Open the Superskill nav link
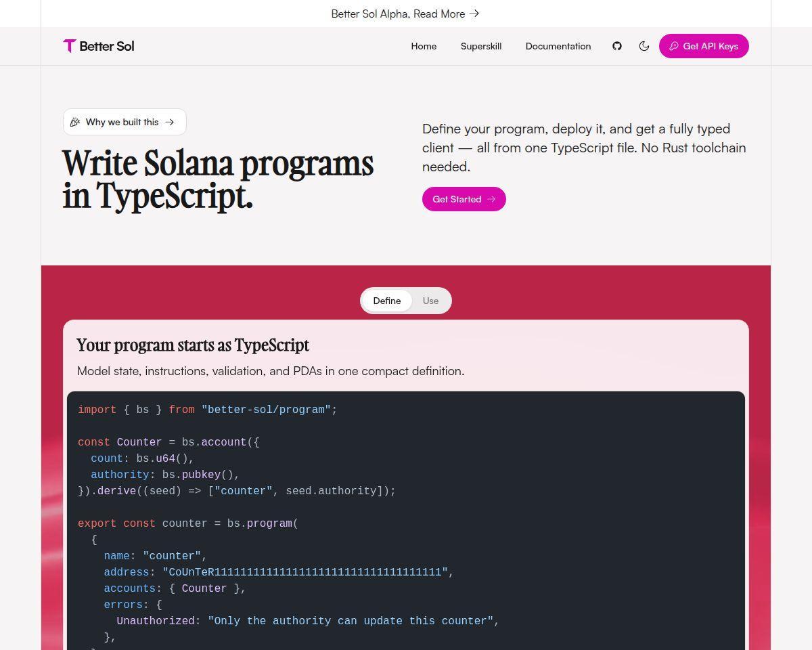This screenshot has width=812, height=650. (481, 46)
